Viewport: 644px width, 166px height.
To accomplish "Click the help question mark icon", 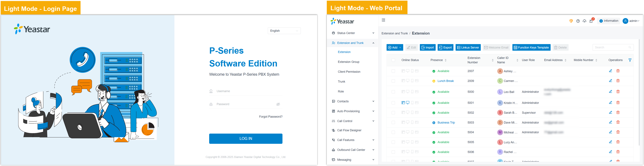I will [x=578, y=21].
